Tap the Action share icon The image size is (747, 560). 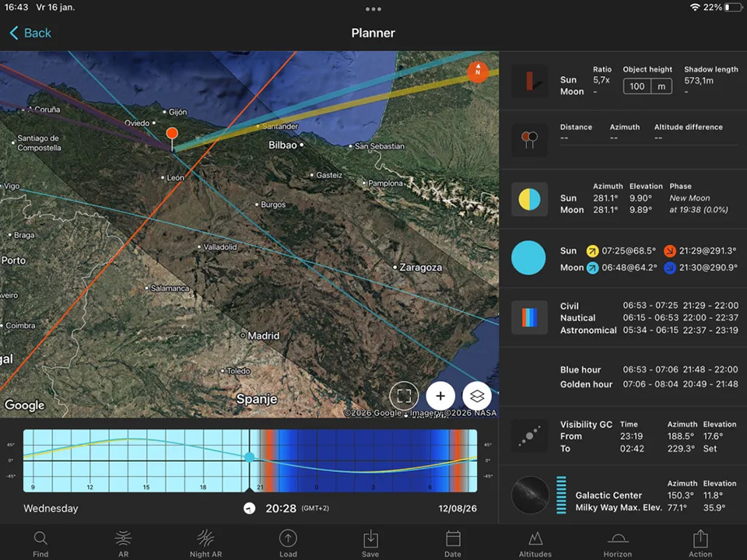(x=700, y=543)
